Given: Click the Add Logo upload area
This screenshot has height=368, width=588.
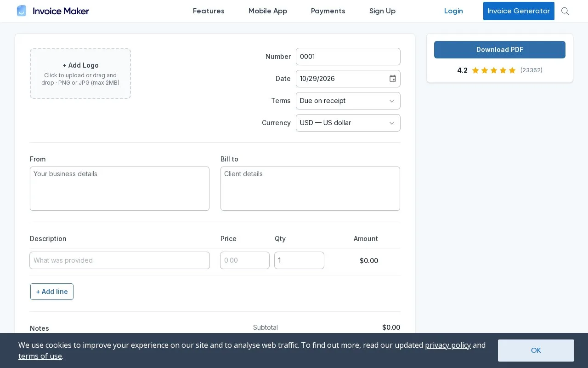Looking at the screenshot, I should (80, 74).
